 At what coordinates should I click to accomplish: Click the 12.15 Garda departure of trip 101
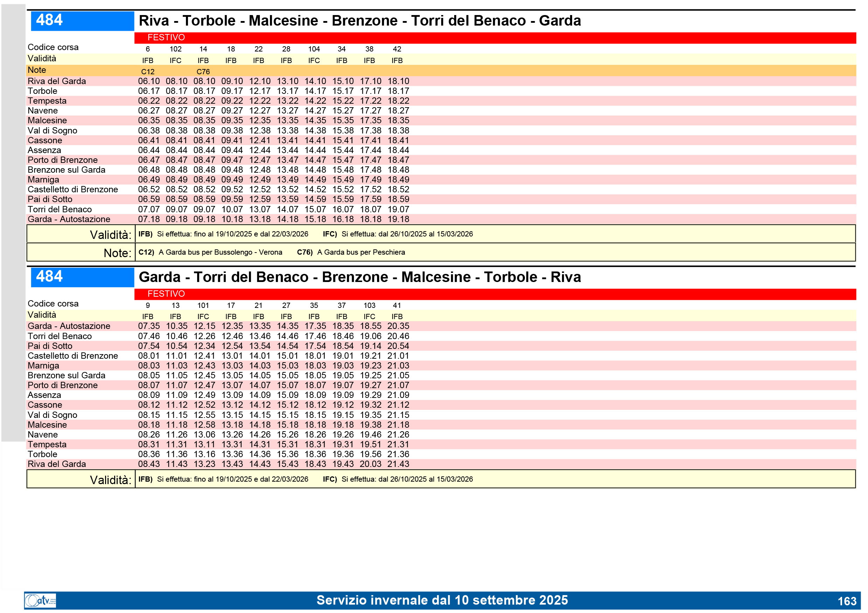coord(204,326)
